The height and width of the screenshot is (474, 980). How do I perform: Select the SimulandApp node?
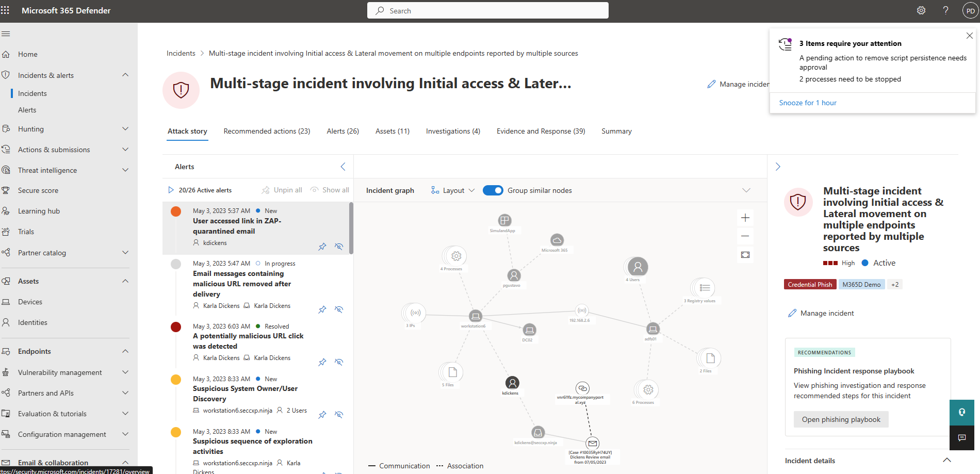504,220
